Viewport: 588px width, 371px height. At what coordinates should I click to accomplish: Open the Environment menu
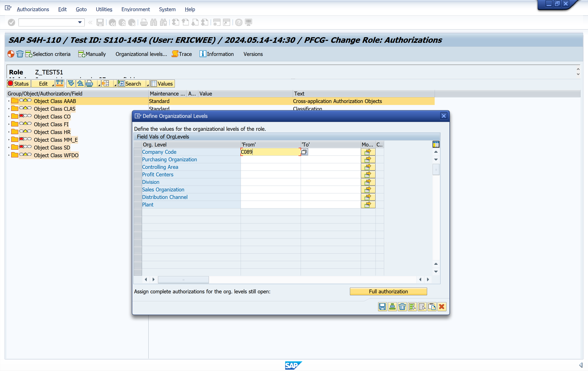tap(135, 9)
